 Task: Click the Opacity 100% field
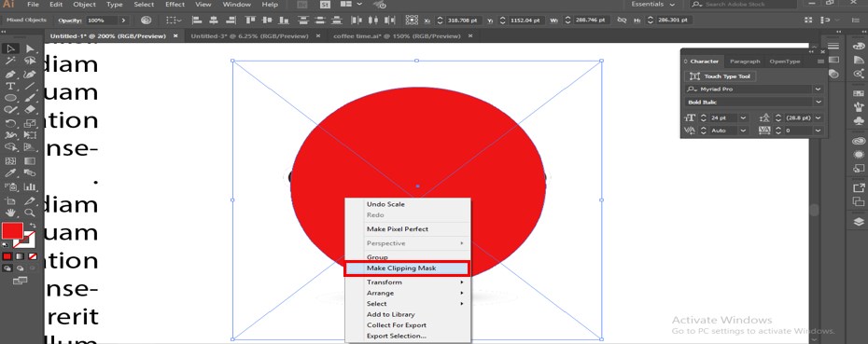[x=101, y=20]
